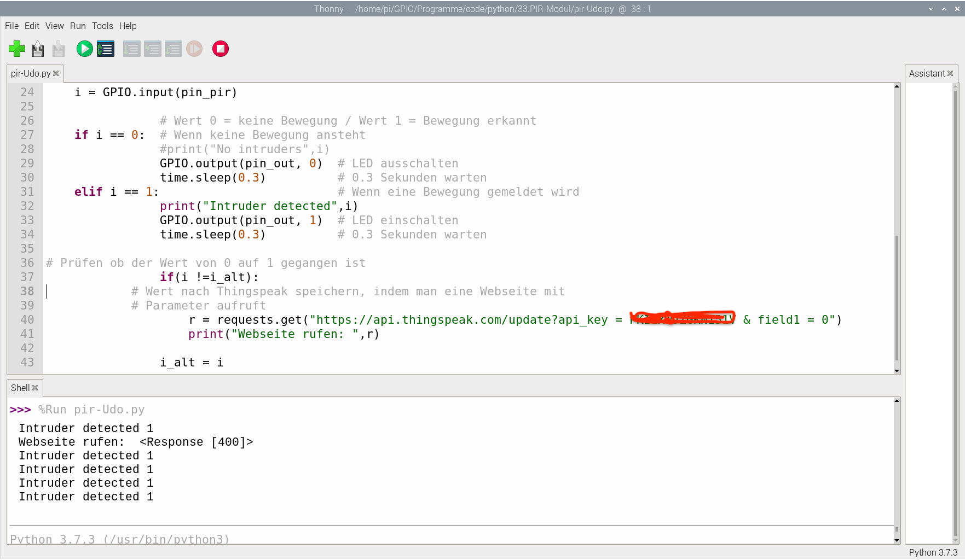Start debugging the current script
This screenshot has width=965, height=560.
point(106,49)
